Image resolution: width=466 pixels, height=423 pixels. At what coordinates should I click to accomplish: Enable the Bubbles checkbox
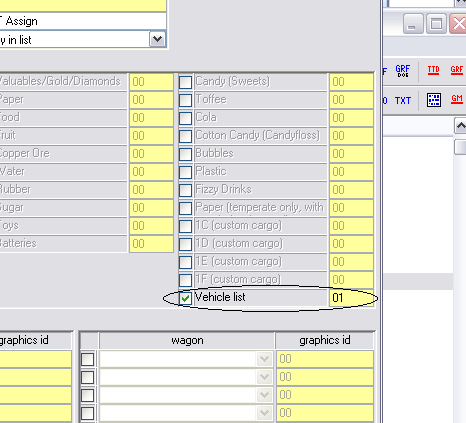click(185, 154)
